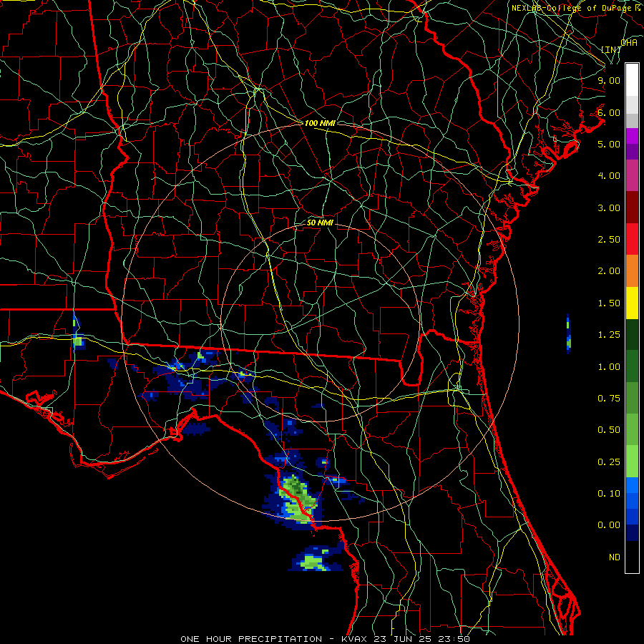Select the 5.00 legend value

(609, 144)
